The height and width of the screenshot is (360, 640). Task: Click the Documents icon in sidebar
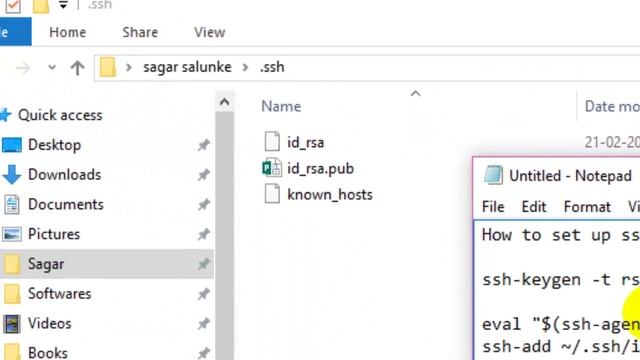coord(12,204)
